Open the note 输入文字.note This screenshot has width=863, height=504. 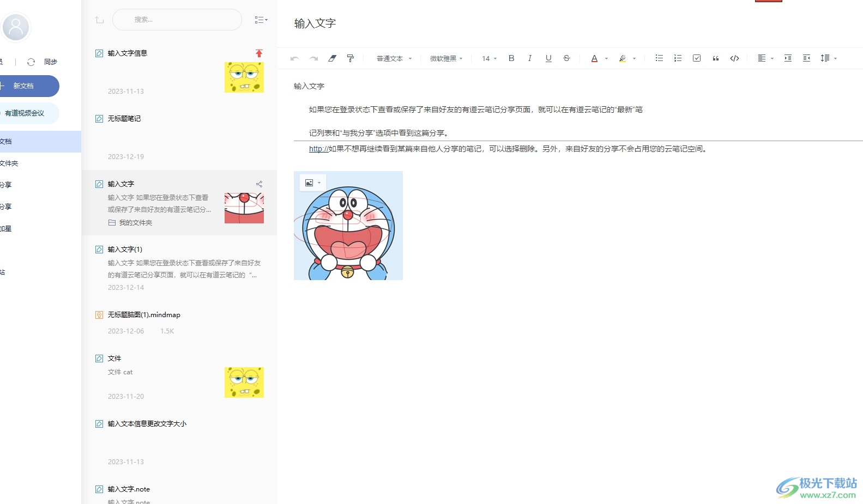pyautogui.click(x=129, y=489)
